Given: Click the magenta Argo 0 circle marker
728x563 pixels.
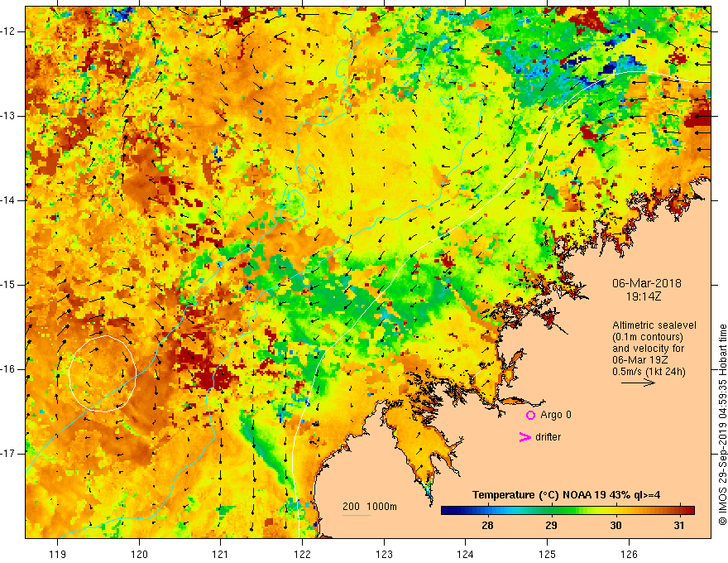Looking at the screenshot, I should 530,416.
